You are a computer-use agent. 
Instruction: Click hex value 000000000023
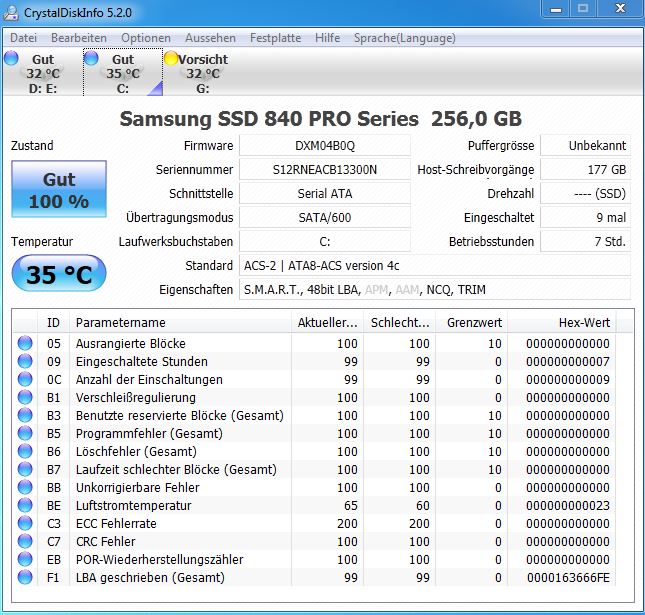568,506
